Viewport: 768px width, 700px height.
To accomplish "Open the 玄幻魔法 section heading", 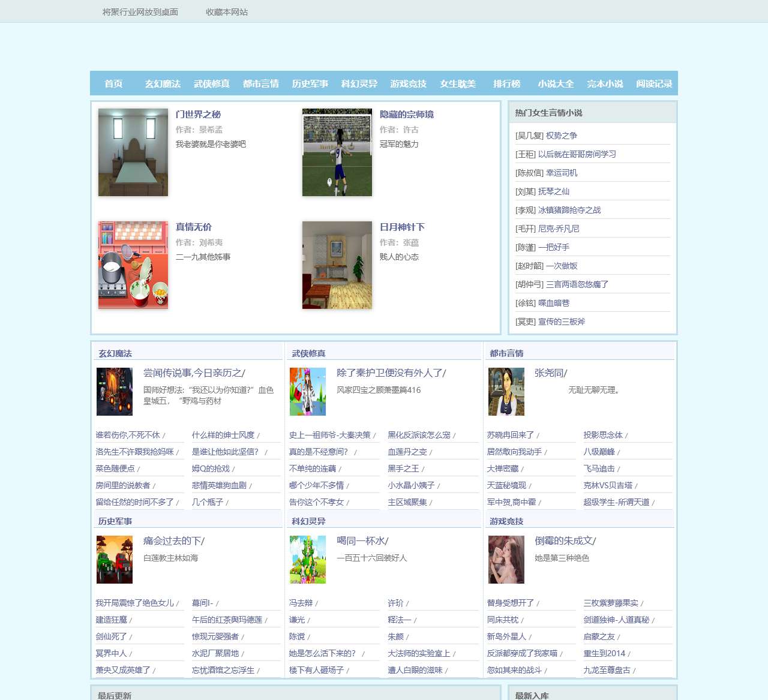I will 115,353.
